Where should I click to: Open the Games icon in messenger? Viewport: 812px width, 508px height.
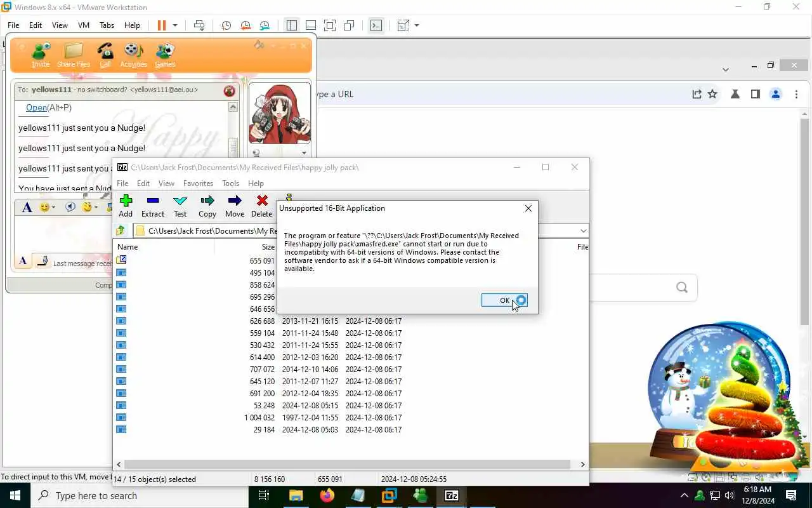tap(165, 55)
